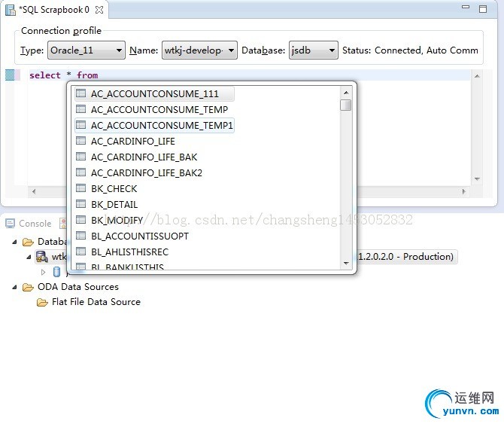Click the Database Connections folder icon
This screenshot has height=424, width=504.
tap(28, 242)
